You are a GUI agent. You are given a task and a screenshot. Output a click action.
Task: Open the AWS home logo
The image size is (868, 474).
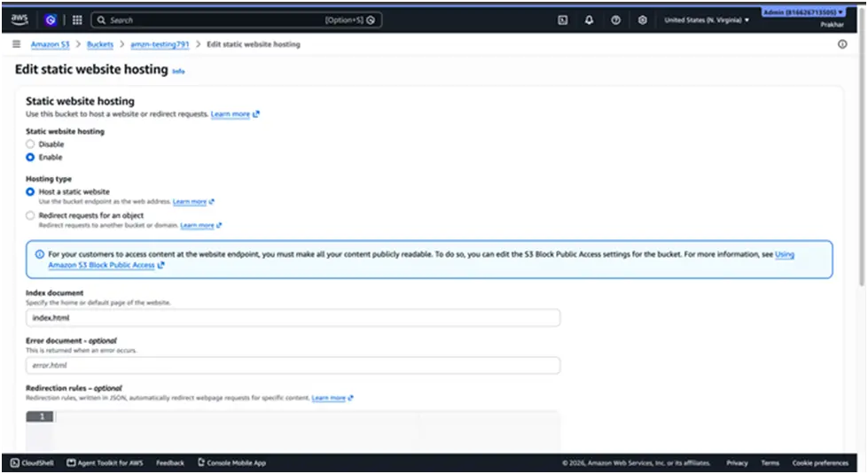[20, 19]
